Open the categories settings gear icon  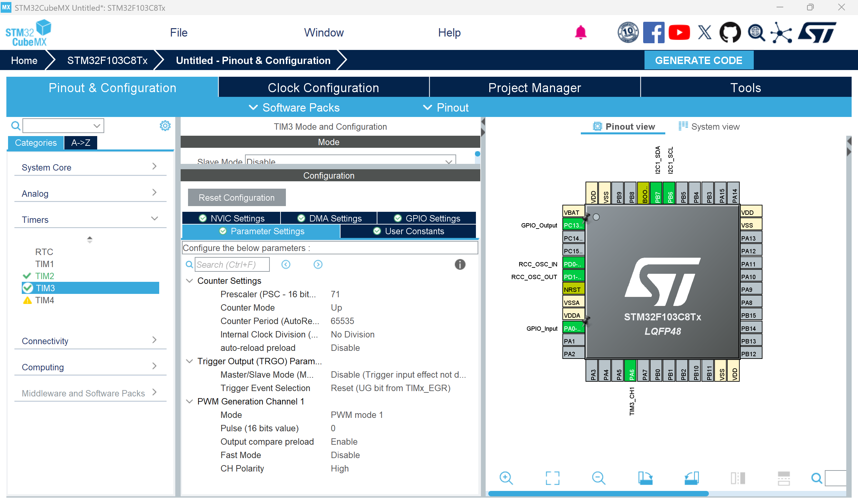pyautogui.click(x=165, y=126)
